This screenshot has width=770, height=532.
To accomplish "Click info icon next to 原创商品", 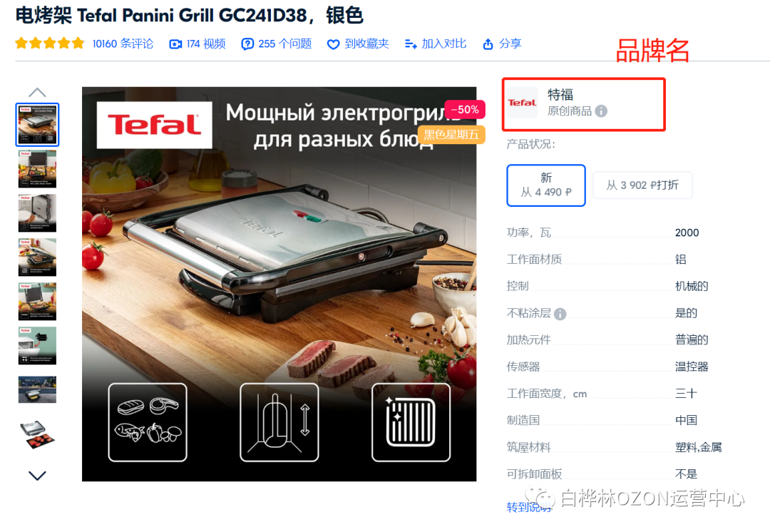I will (601, 111).
